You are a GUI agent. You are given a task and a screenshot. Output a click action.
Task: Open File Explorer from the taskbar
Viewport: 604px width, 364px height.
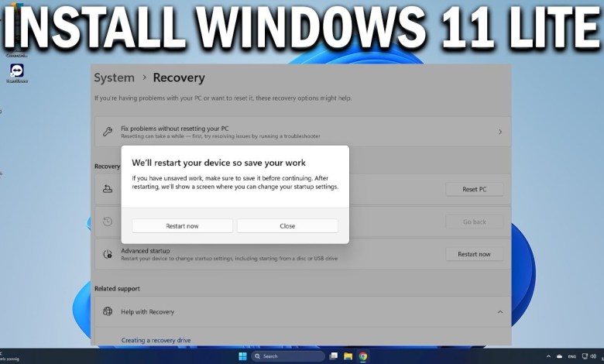point(348,356)
